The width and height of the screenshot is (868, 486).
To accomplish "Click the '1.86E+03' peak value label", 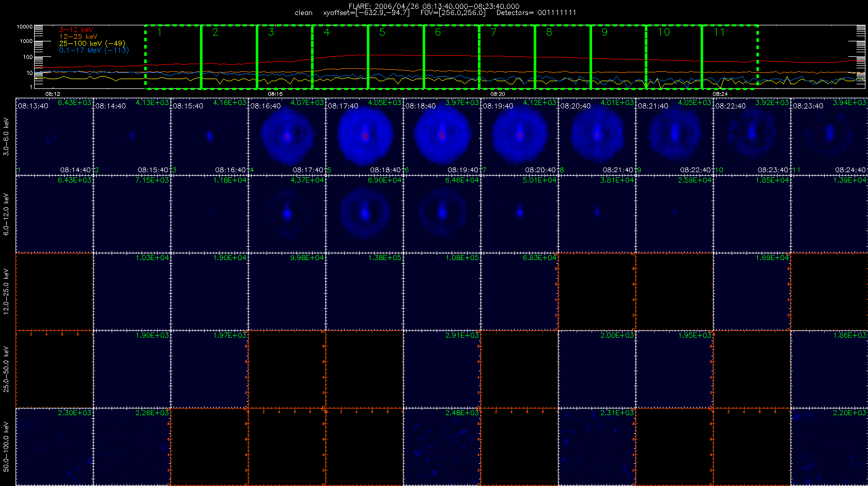I will 850,335.
